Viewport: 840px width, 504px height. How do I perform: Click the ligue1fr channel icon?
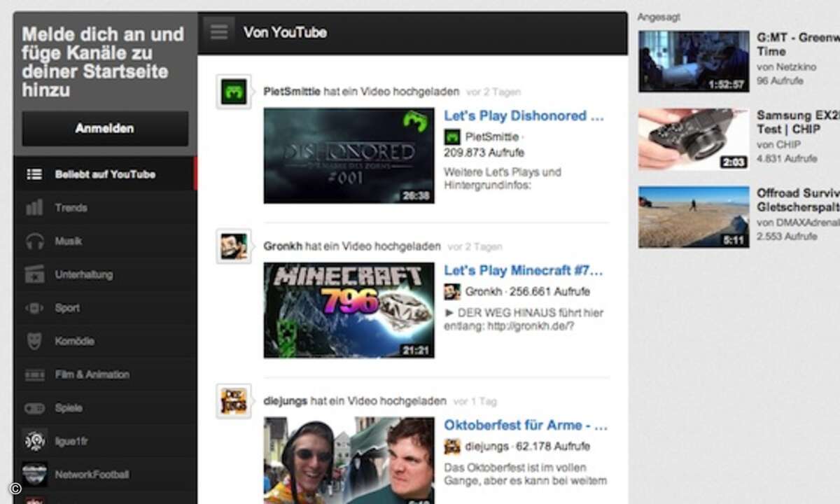click(34, 441)
